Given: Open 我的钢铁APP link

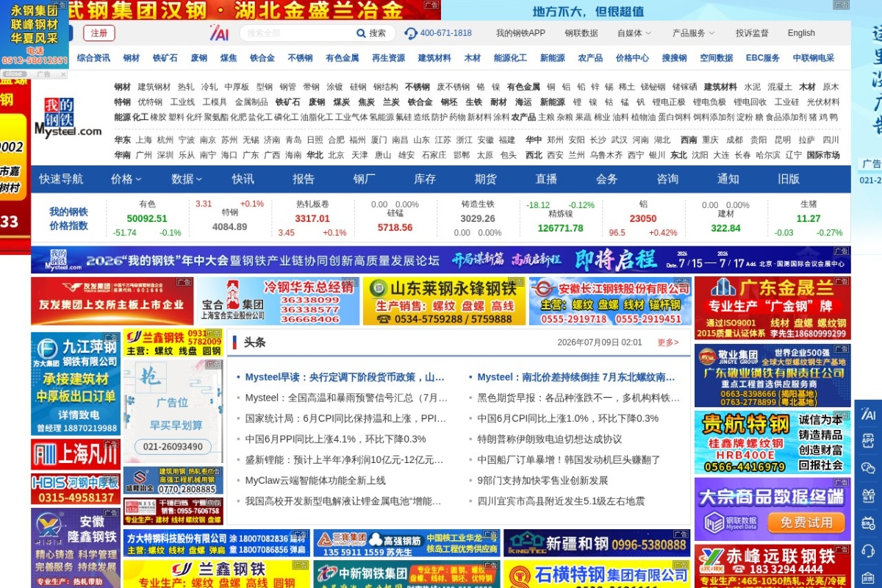Looking at the screenshot, I should click(x=520, y=33).
